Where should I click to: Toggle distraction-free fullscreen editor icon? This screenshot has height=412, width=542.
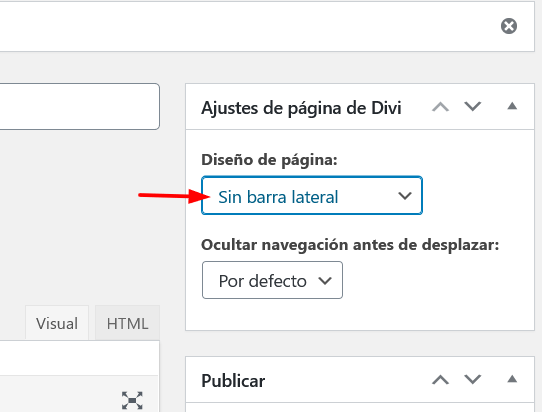[x=132, y=400]
